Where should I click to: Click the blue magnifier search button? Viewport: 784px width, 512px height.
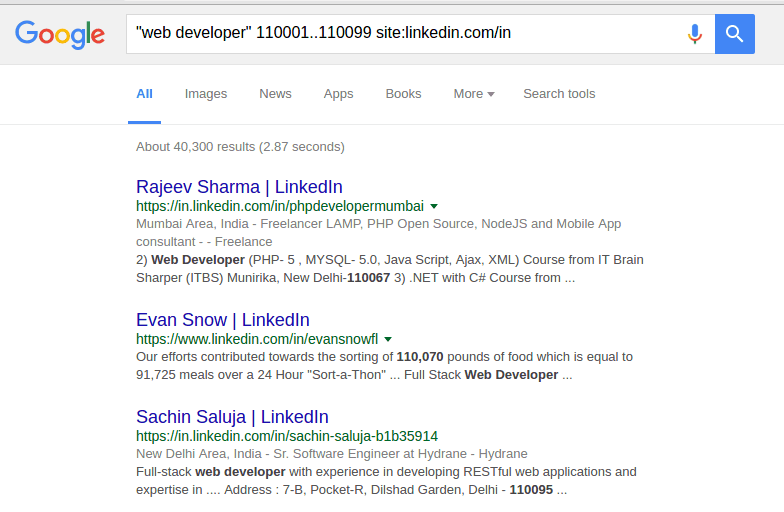734,34
